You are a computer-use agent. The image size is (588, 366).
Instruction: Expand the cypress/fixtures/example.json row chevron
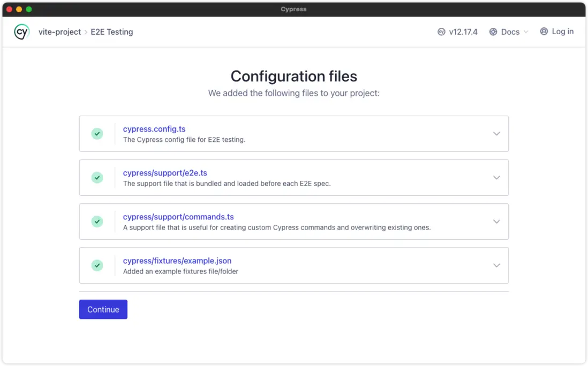(496, 265)
